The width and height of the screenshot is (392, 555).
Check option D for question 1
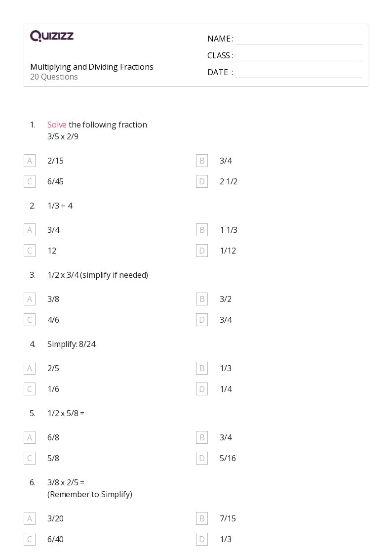click(x=201, y=181)
